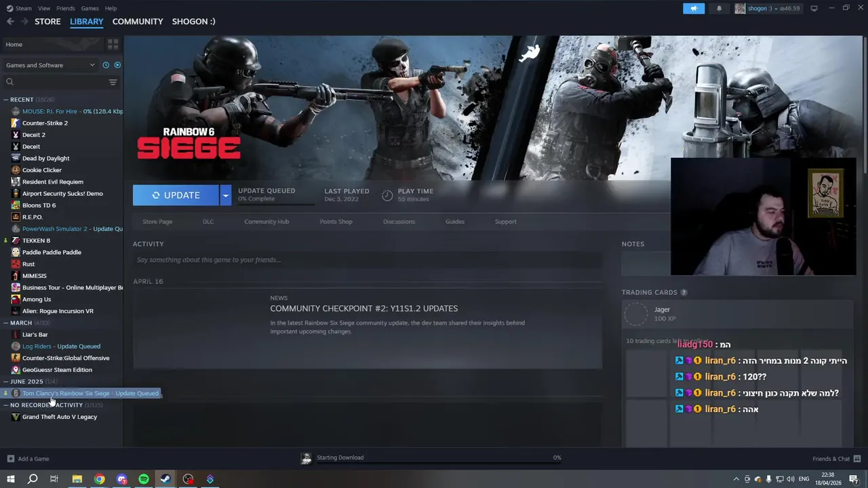Toggle show ready-to-play games filter
Image resolution: width=868 pixels, height=488 pixels.
tap(117, 65)
